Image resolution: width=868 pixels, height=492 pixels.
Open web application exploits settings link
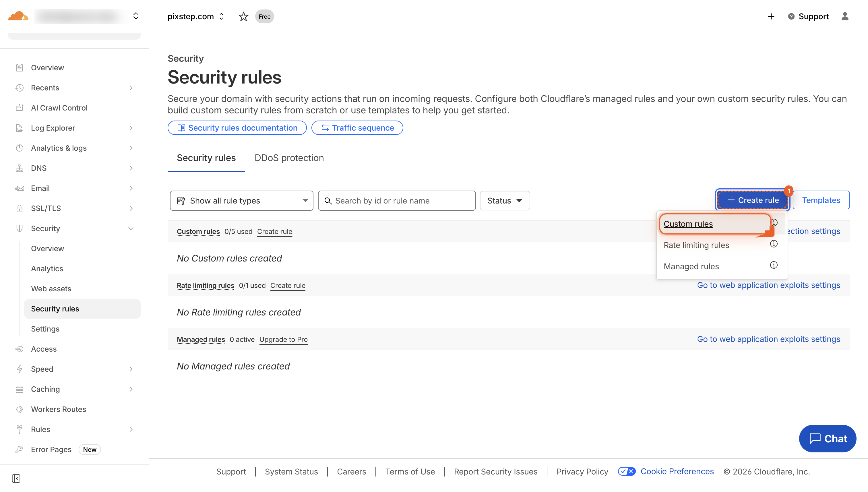coord(769,285)
